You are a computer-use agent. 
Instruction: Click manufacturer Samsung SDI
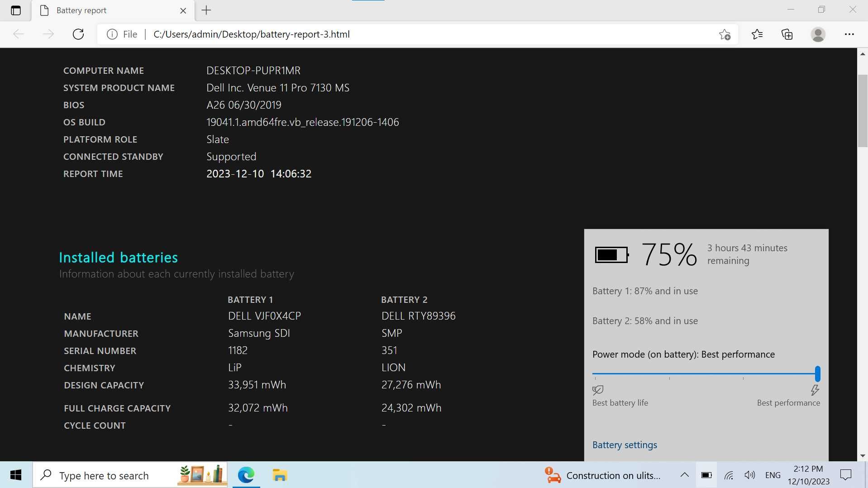pyautogui.click(x=259, y=333)
